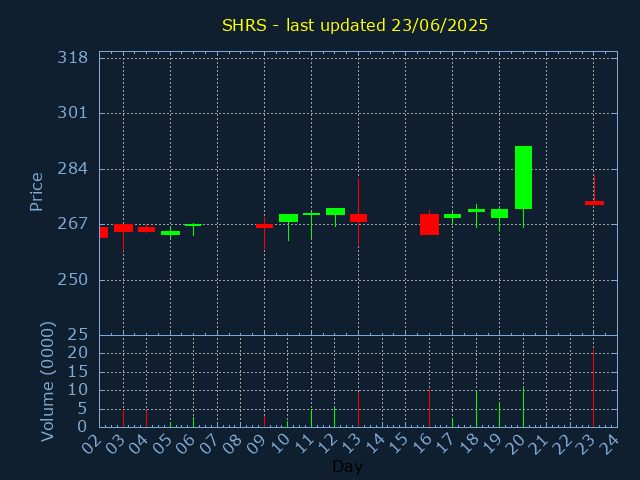Click the red candlestick on day 09

coord(264,226)
